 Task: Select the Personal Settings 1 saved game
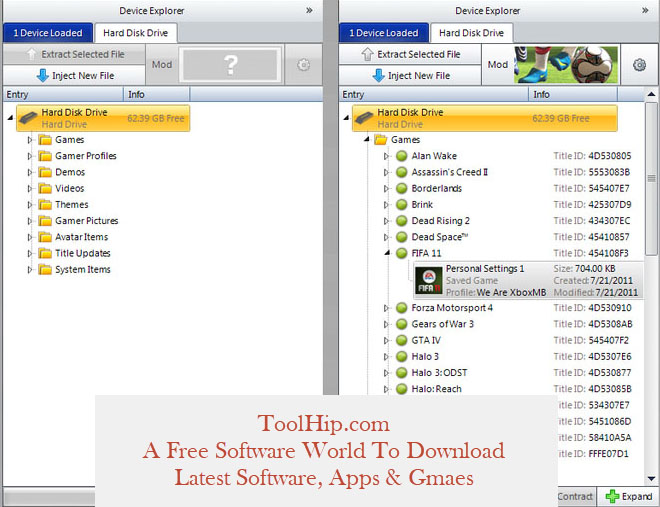[x=528, y=281]
